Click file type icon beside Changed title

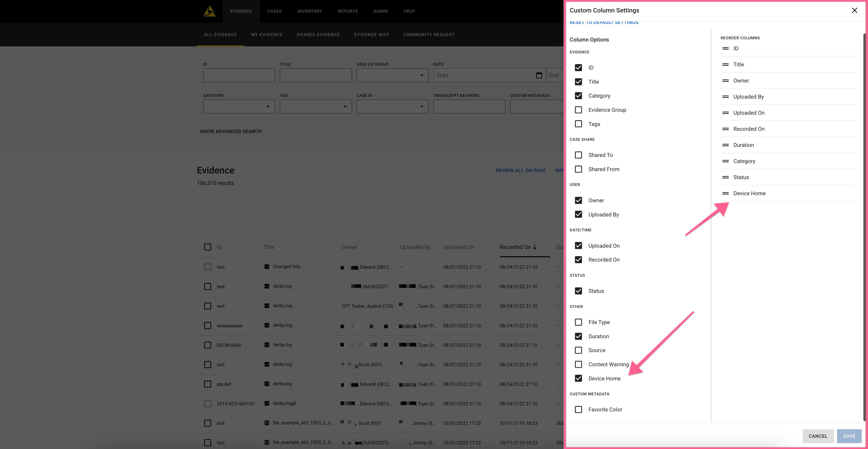coord(267,267)
